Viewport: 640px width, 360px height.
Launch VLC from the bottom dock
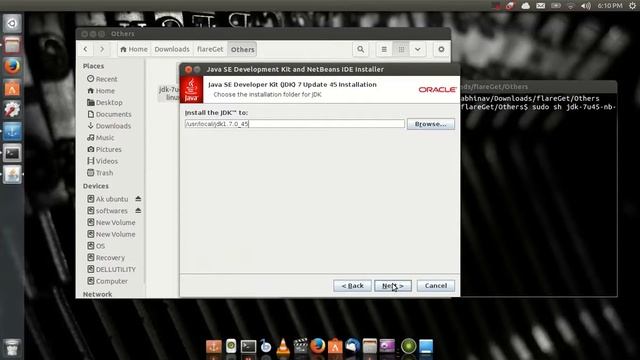tap(283, 347)
